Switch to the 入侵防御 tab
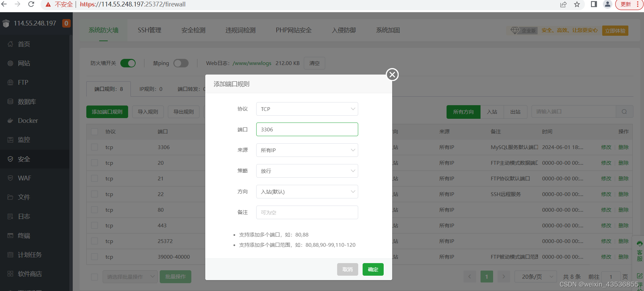This screenshot has width=644, height=291. 344,30
